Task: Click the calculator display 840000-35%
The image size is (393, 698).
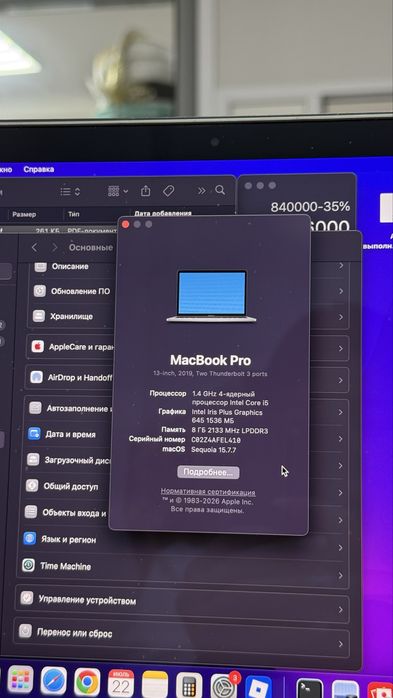Action: 310,207
